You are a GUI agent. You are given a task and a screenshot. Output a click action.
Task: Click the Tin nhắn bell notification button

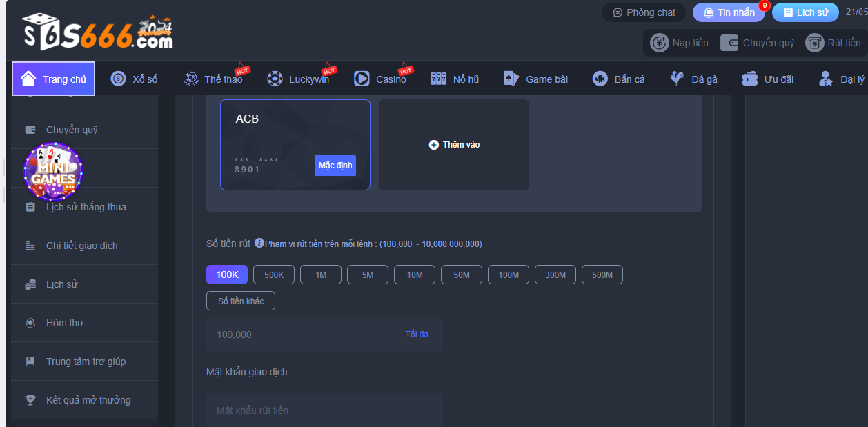click(729, 12)
